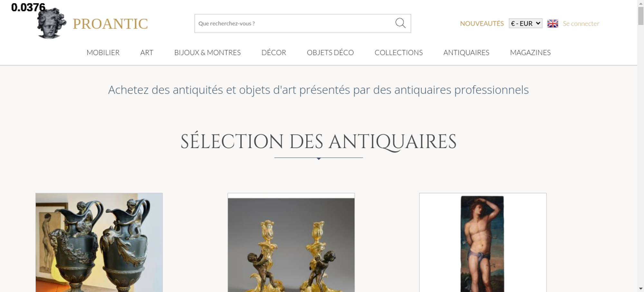
Task: Open the OBJETS DÉCO menu
Action: [x=330, y=52]
